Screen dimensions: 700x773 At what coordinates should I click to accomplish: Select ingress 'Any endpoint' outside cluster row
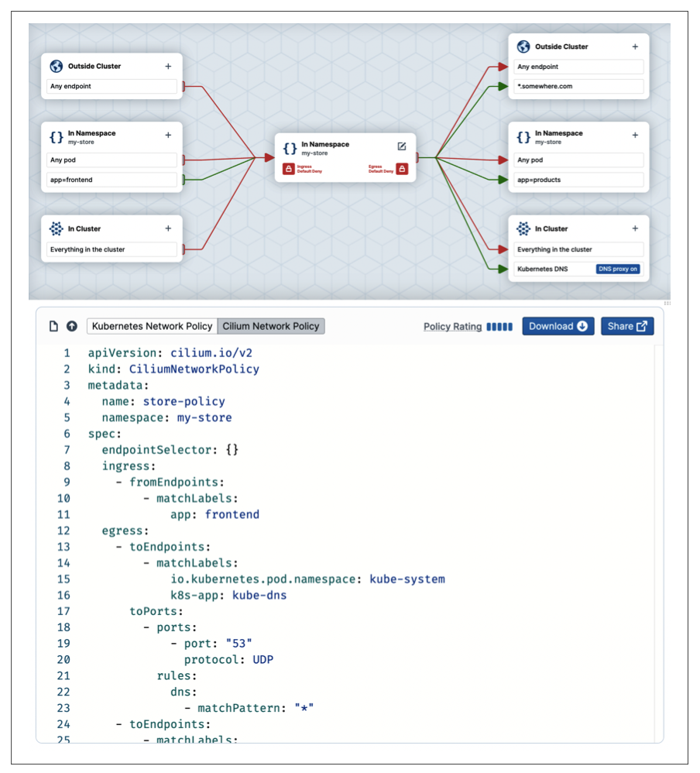coord(112,86)
